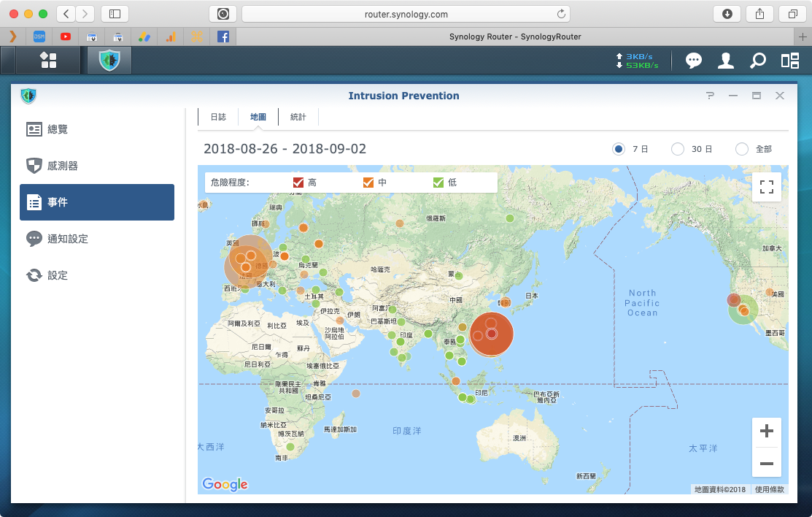Viewport: 812px width, 517px height.
Task: Show all Safari tabs overview
Action: click(792, 14)
